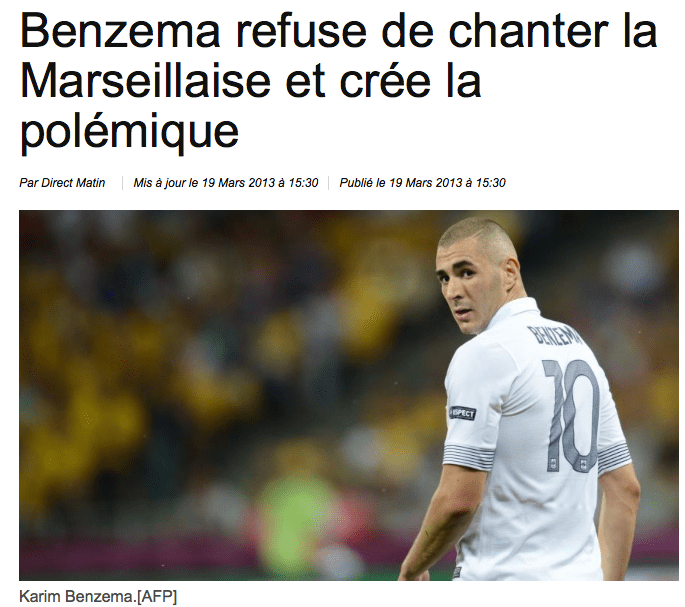Click the BENZEMA name printed on the shirt

coord(555,338)
